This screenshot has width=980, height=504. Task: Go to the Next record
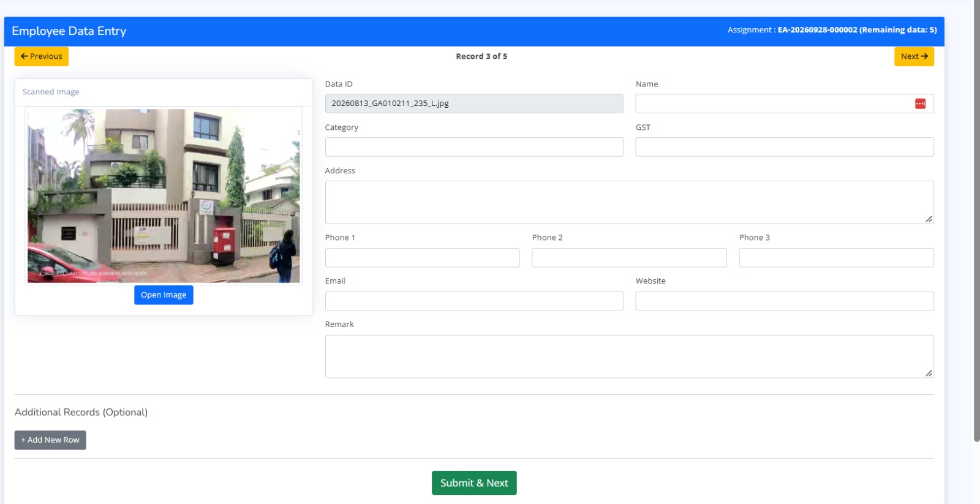pyautogui.click(x=914, y=56)
